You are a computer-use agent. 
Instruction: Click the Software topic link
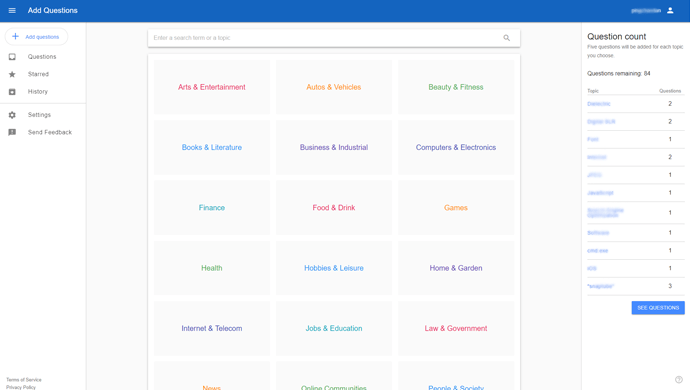click(598, 233)
